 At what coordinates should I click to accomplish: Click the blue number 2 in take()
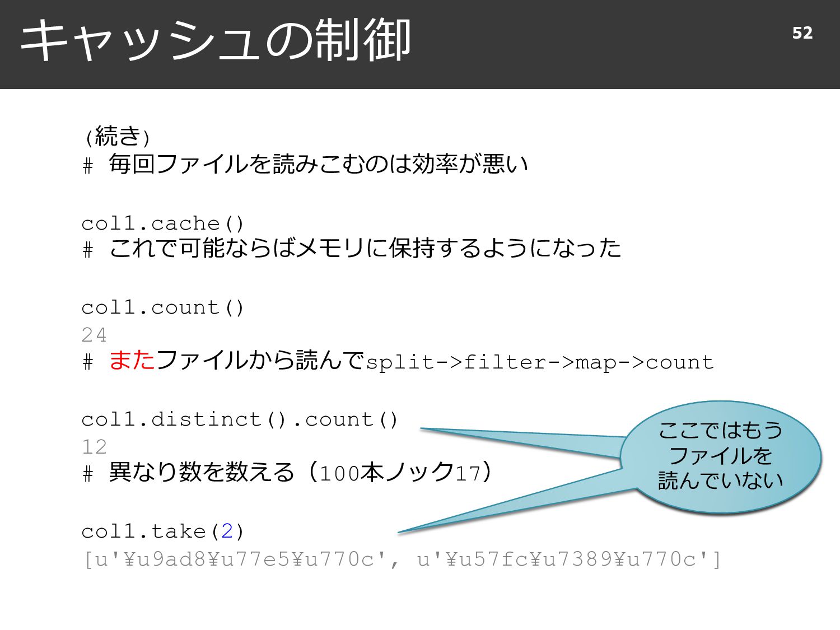227,531
